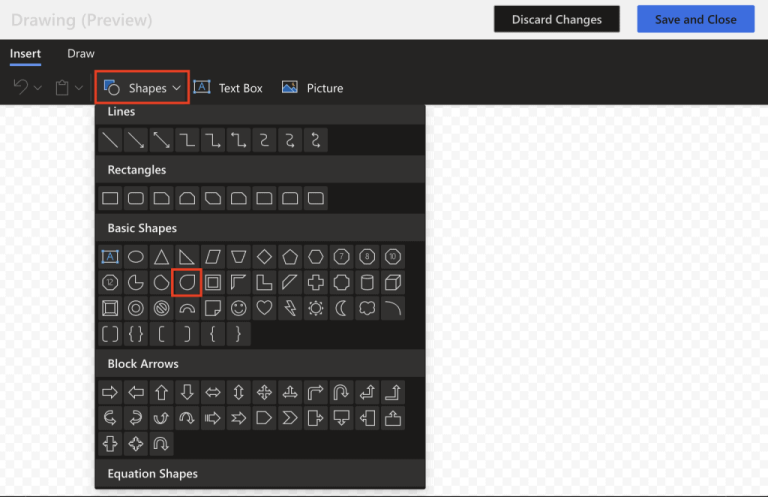Screen dimensions: 768x497
Task: Select the Octagon shape labeled 8
Action: [x=367, y=257]
